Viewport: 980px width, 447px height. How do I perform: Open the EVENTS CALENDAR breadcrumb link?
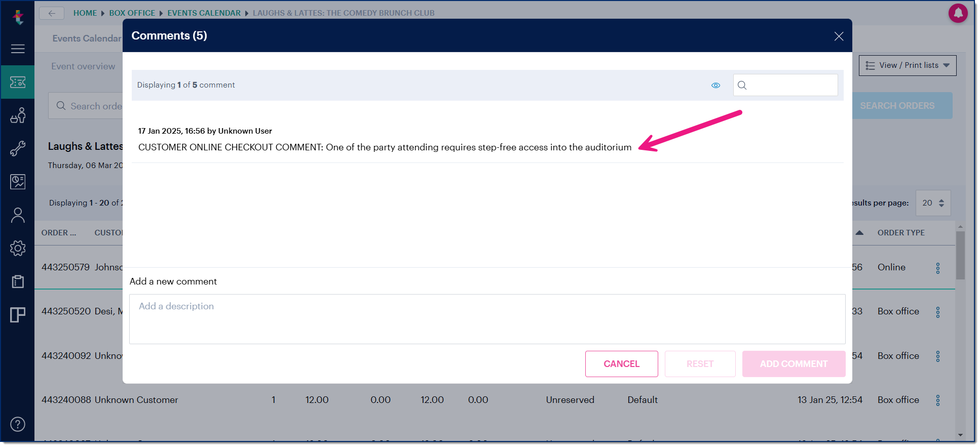(x=204, y=13)
